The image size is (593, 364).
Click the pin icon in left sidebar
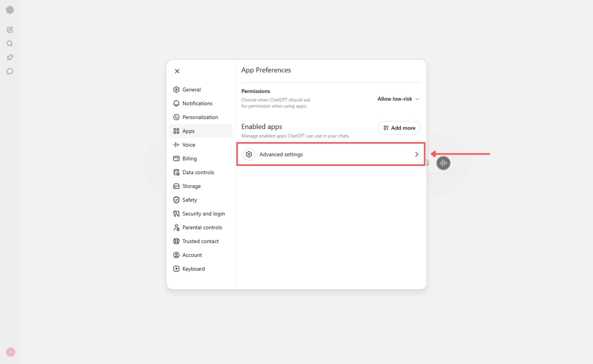click(x=10, y=57)
